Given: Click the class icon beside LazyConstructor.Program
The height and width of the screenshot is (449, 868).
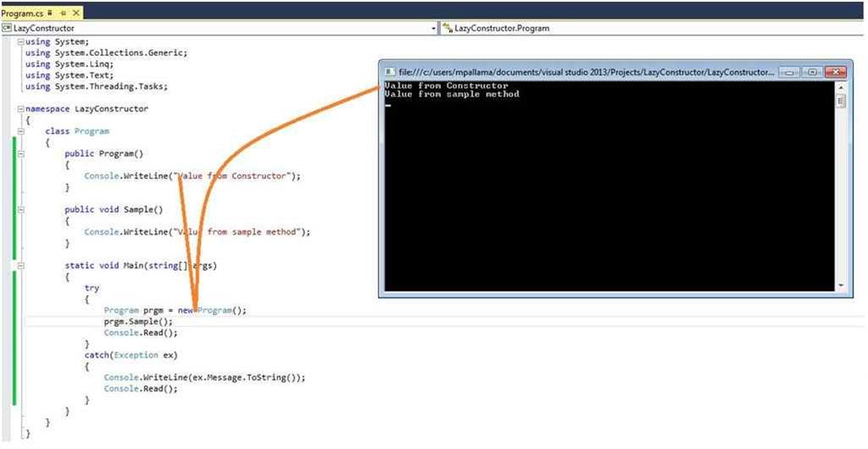Looking at the screenshot, I should [448, 28].
